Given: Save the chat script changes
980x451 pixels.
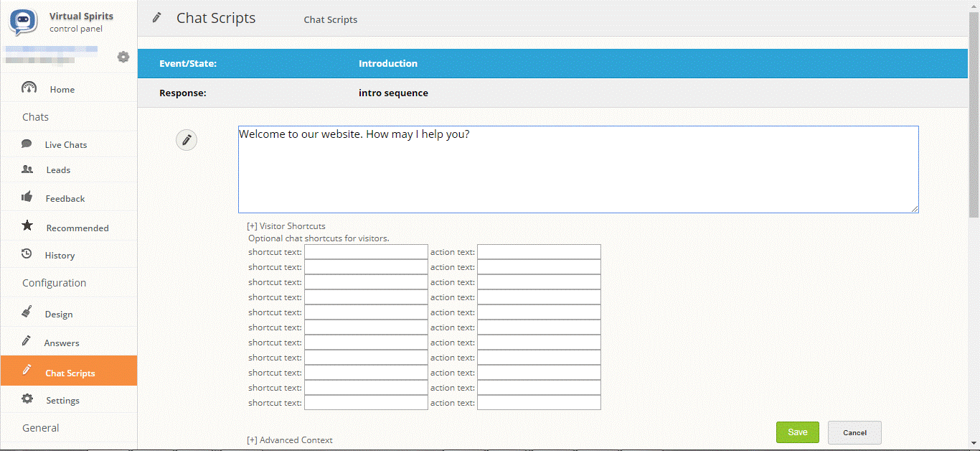Looking at the screenshot, I should coord(797,432).
